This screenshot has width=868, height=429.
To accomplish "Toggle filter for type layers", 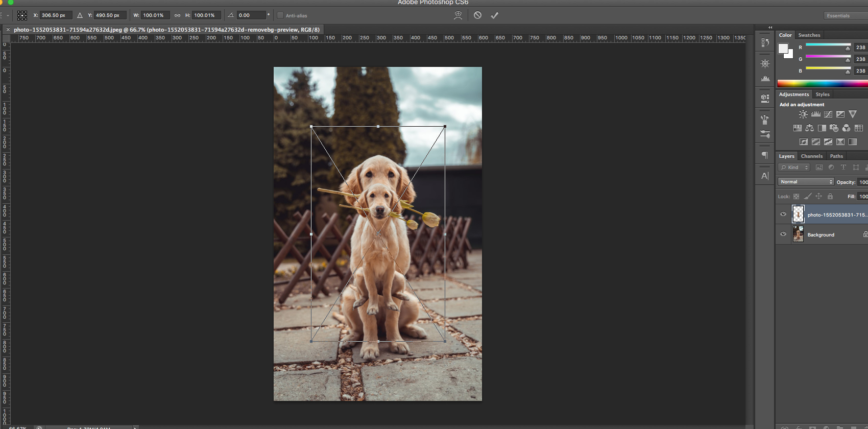I will pyautogui.click(x=843, y=168).
